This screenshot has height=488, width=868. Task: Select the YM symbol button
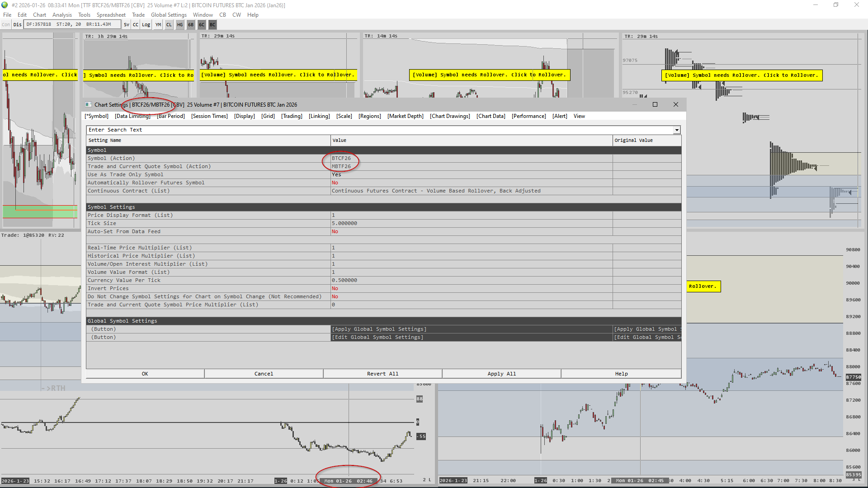[x=158, y=24]
